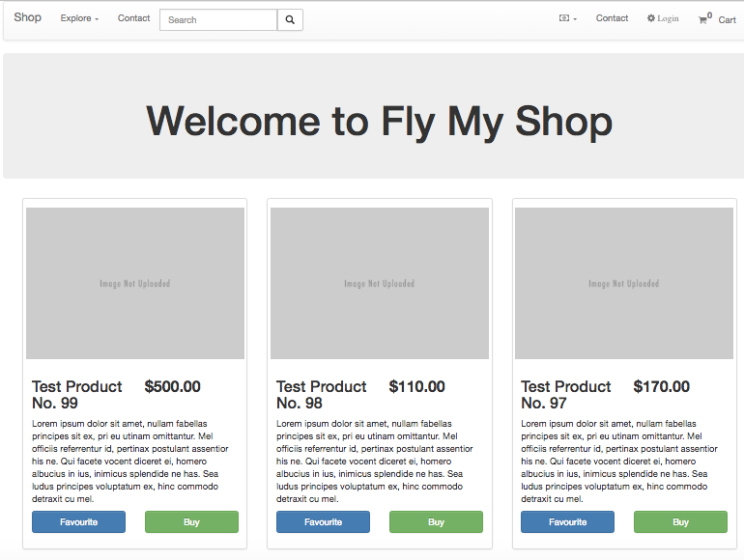This screenshot has width=744, height=560.
Task: Click the Welcome to Fly My Shop heading
Action: coord(379,122)
